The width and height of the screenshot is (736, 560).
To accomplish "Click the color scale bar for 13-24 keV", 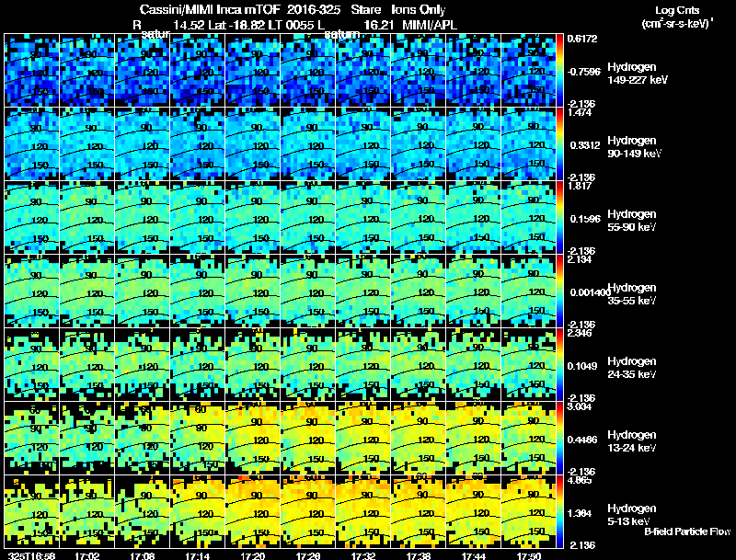I will (x=559, y=438).
